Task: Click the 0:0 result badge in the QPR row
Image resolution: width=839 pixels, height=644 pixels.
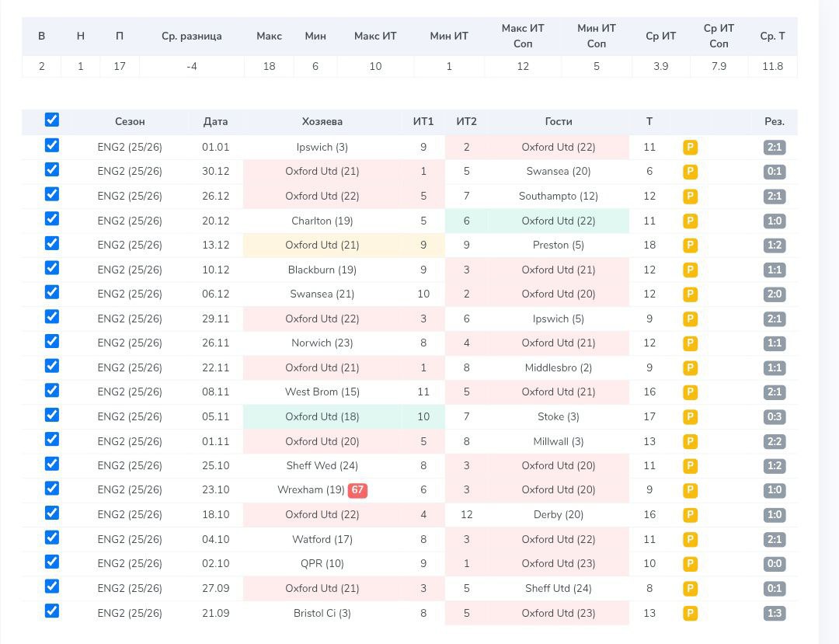Action: (775, 564)
